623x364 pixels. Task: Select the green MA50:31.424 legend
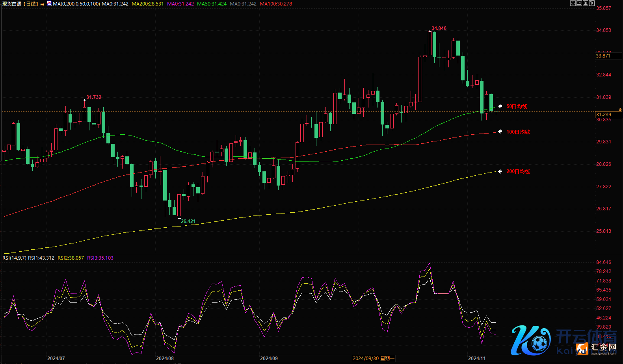212,4
